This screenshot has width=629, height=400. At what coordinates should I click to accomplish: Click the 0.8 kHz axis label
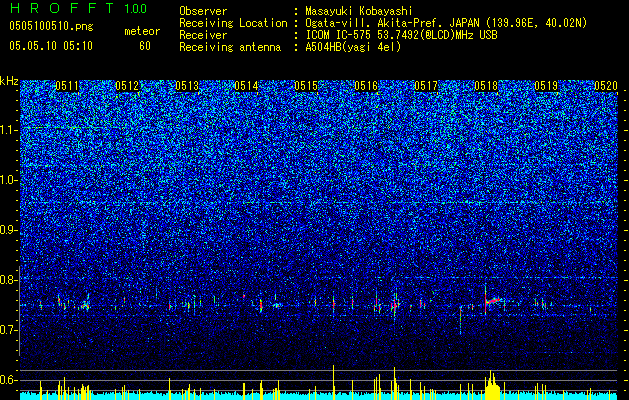(9, 280)
